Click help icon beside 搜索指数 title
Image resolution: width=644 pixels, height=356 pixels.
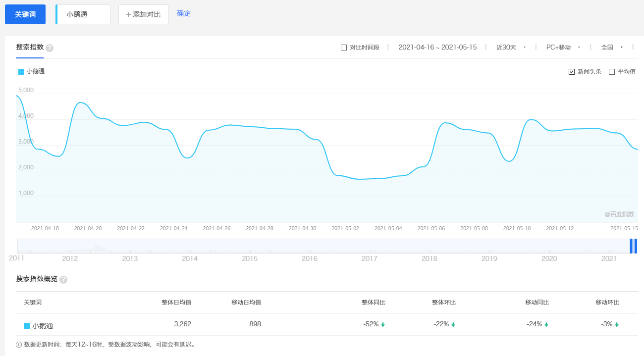(x=50, y=48)
